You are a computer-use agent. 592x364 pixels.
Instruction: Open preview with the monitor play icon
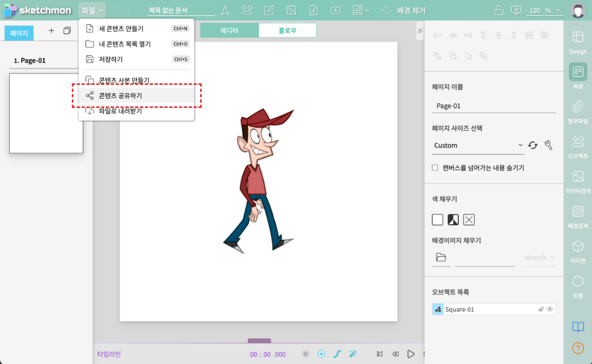(x=516, y=10)
